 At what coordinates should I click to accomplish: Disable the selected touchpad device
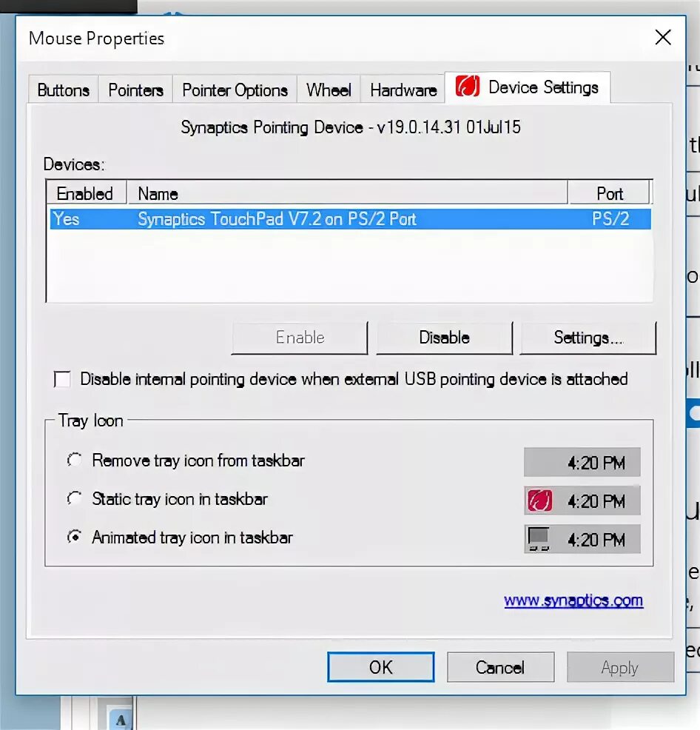tap(444, 338)
